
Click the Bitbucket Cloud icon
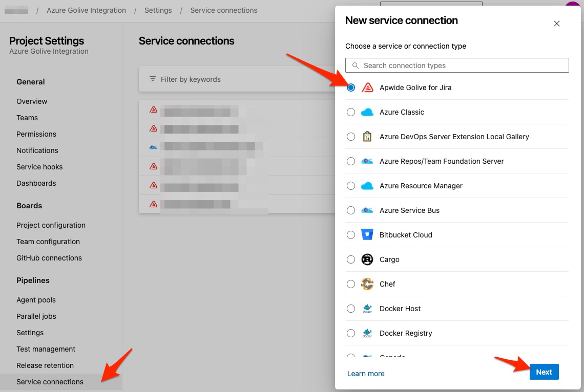[x=367, y=235]
